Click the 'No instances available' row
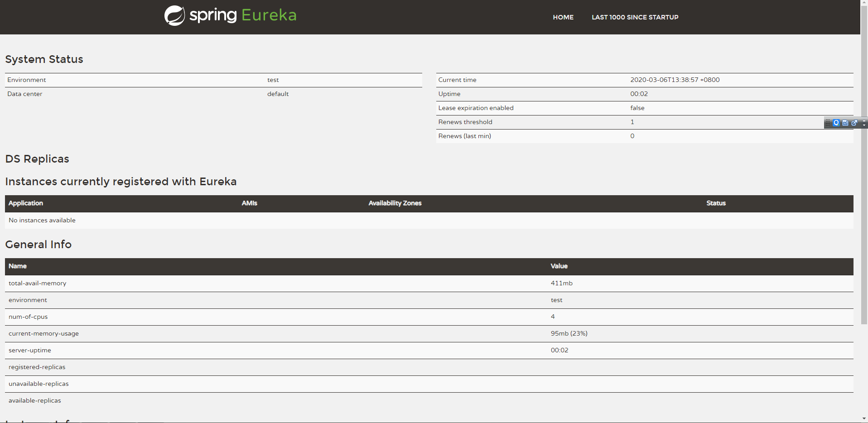The height and width of the screenshot is (423, 868). coord(42,221)
